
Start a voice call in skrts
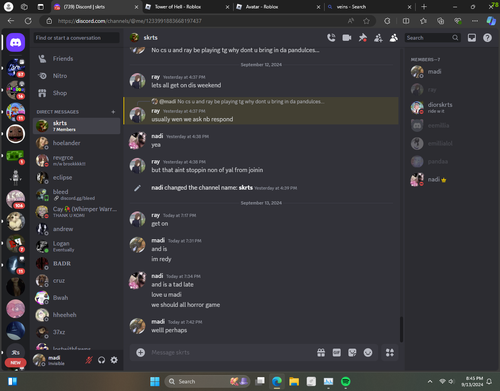point(331,38)
